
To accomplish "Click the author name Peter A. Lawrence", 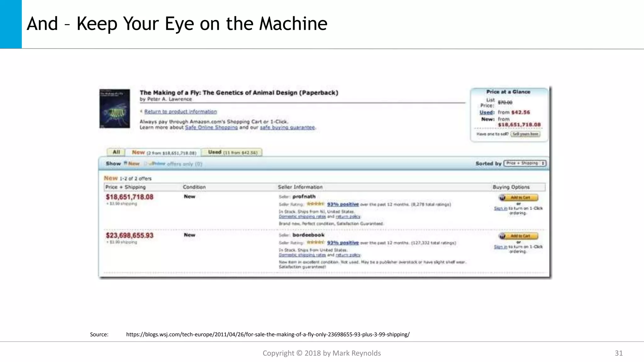I will [x=169, y=99].
